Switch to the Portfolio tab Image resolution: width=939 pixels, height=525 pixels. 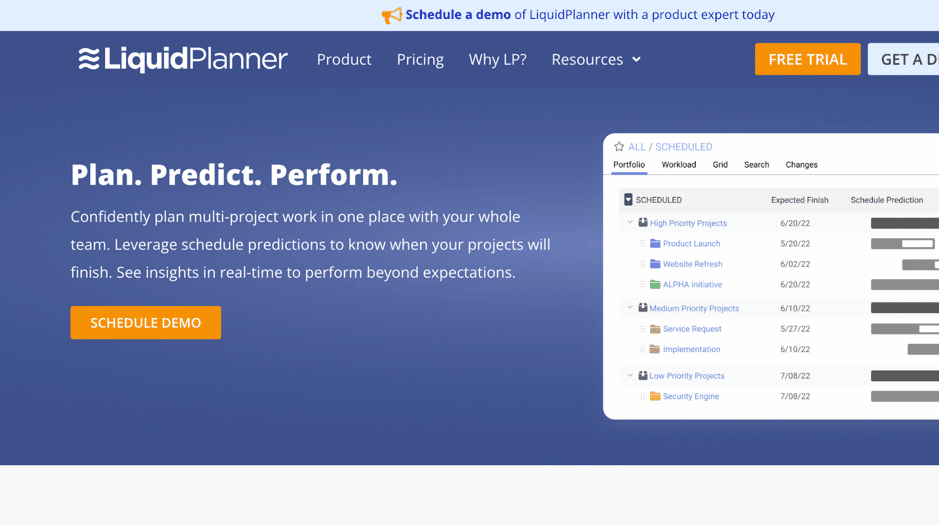click(x=629, y=165)
